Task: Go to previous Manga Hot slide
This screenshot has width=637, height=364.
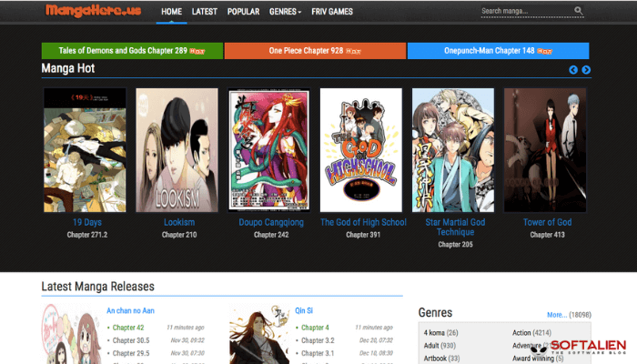Action: point(573,70)
